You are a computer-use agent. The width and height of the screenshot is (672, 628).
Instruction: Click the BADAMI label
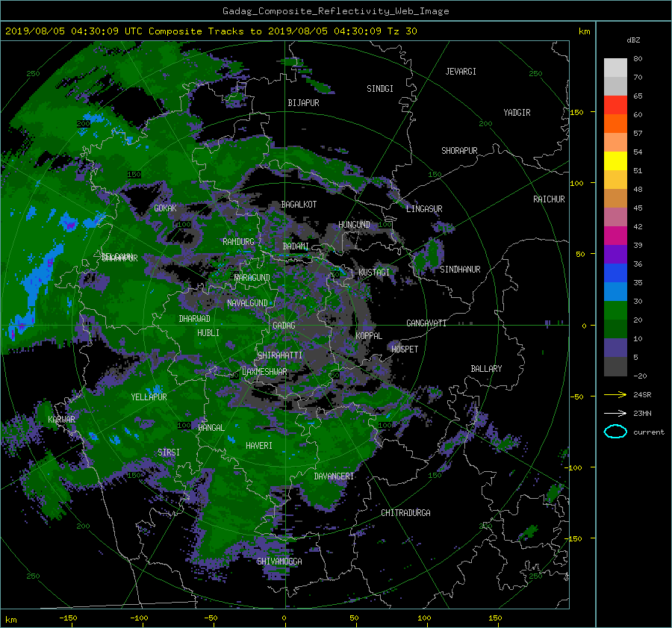coord(296,246)
